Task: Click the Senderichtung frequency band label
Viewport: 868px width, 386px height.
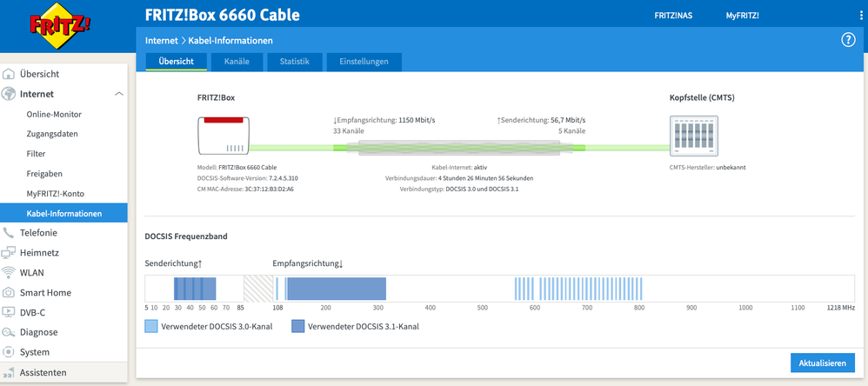Action: (173, 263)
